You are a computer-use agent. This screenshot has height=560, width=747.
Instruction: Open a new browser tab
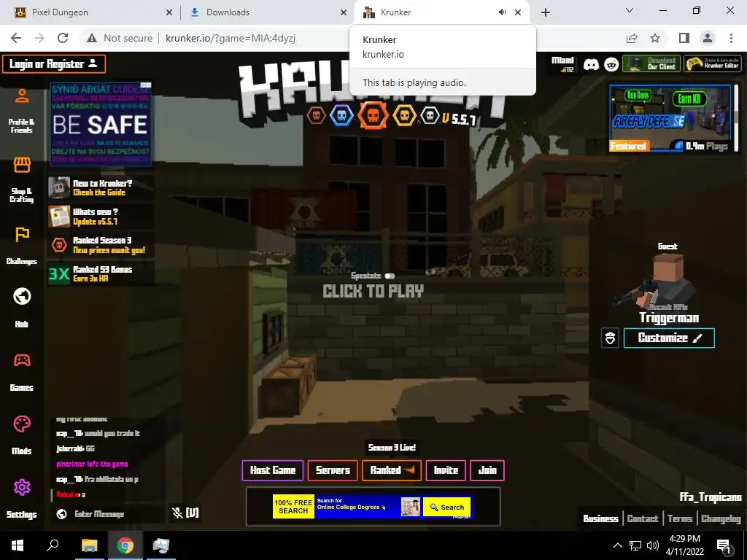(x=546, y=12)
